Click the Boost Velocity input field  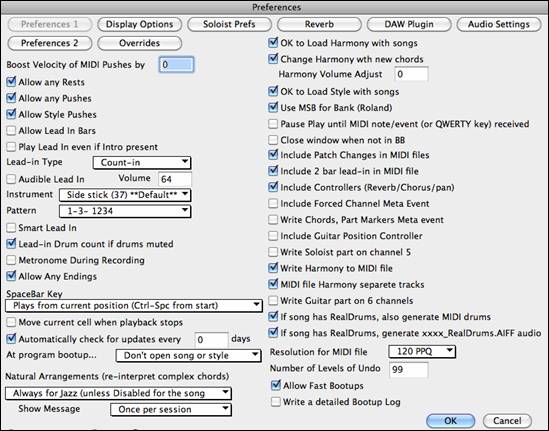(176, 64)
